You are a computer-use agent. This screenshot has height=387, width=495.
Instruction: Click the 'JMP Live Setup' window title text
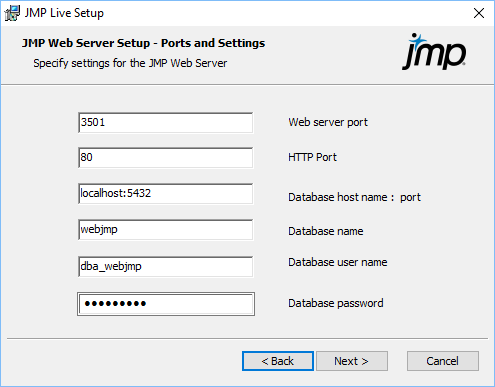64,13
